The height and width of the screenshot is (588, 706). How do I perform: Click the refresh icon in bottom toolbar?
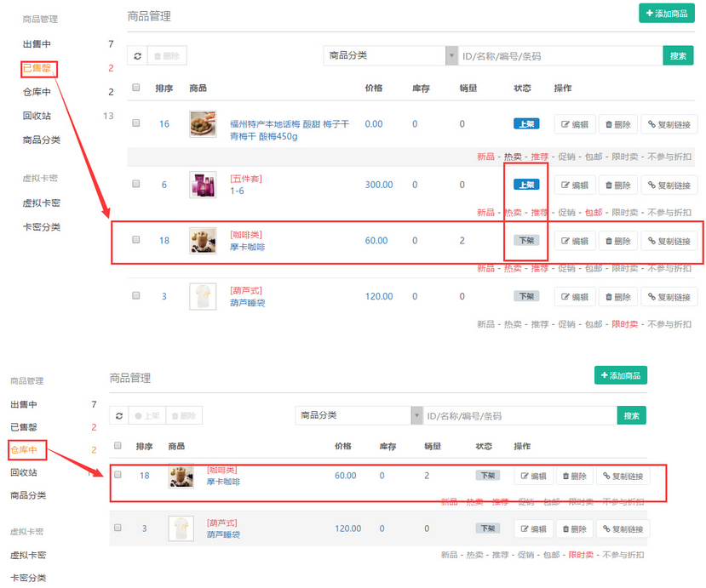pyautogui.click(x=119, y=416)
